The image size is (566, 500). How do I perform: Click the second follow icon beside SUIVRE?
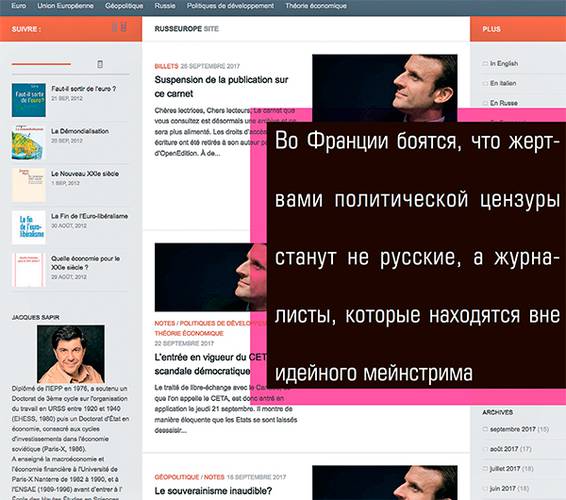(123, 27)
